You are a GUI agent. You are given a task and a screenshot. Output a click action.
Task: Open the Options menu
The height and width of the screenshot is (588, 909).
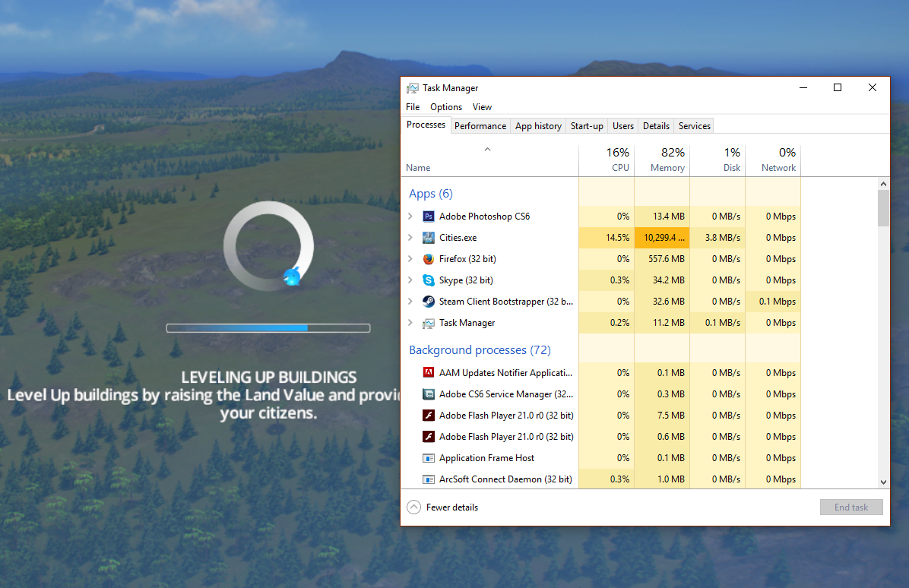click(x=446, y=107)
